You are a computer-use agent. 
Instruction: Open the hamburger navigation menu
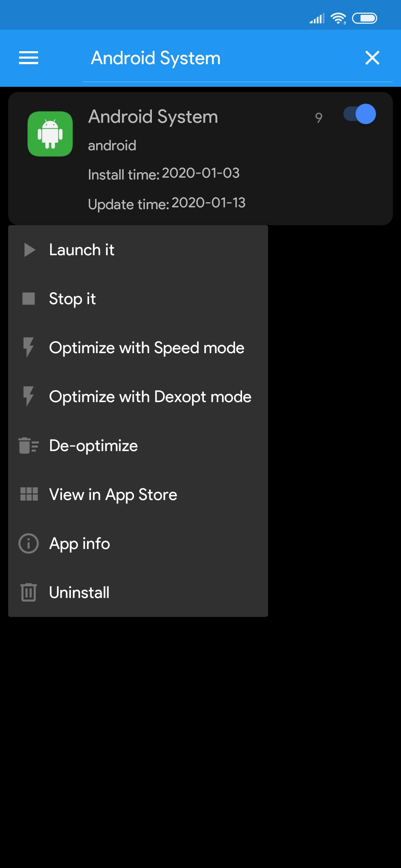click(29, 58)
